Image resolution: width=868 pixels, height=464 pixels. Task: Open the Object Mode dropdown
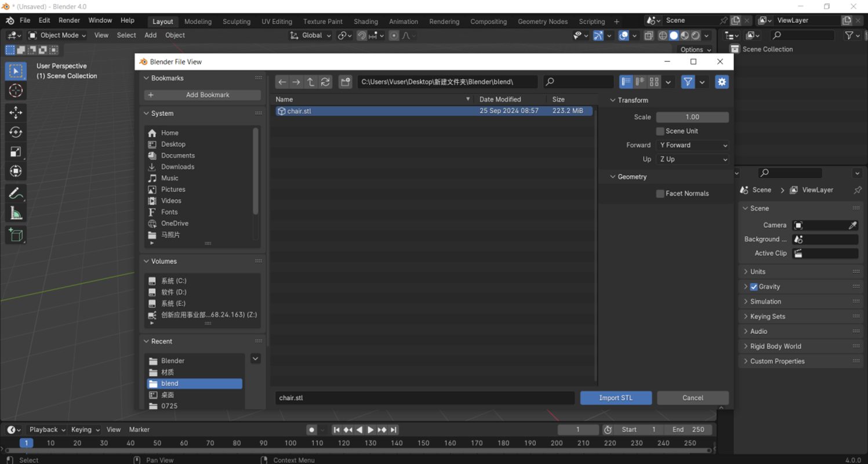pyautogui.click(x=57, y=35)
